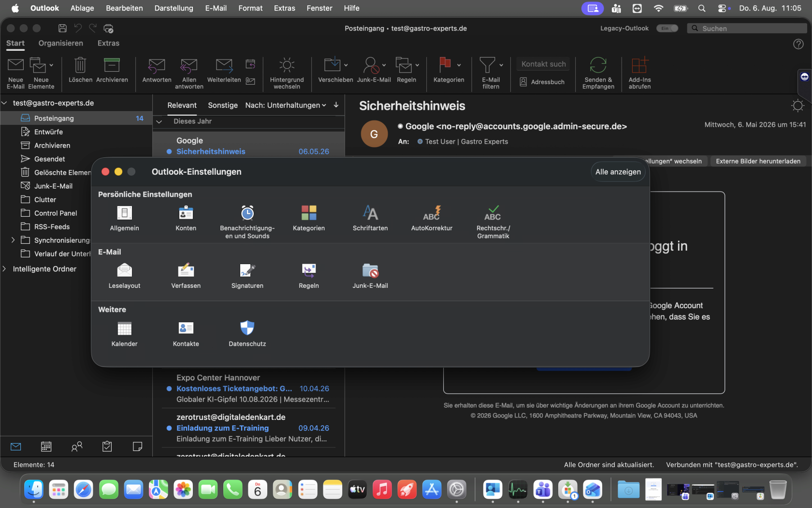812x508 pixels.
Task: Toggle message list sort direction arrow
Action: [x=336, y=105]
